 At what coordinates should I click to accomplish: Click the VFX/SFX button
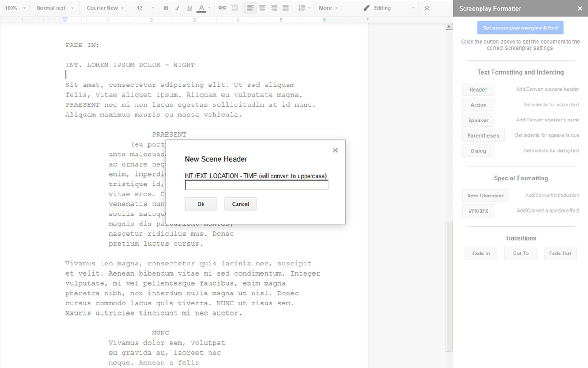click(478, 211)
